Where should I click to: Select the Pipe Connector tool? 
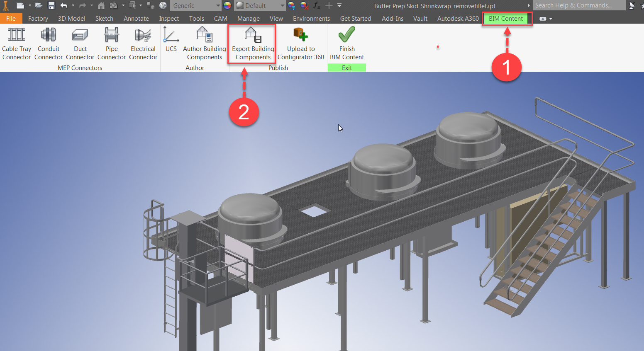click(111, 43)
